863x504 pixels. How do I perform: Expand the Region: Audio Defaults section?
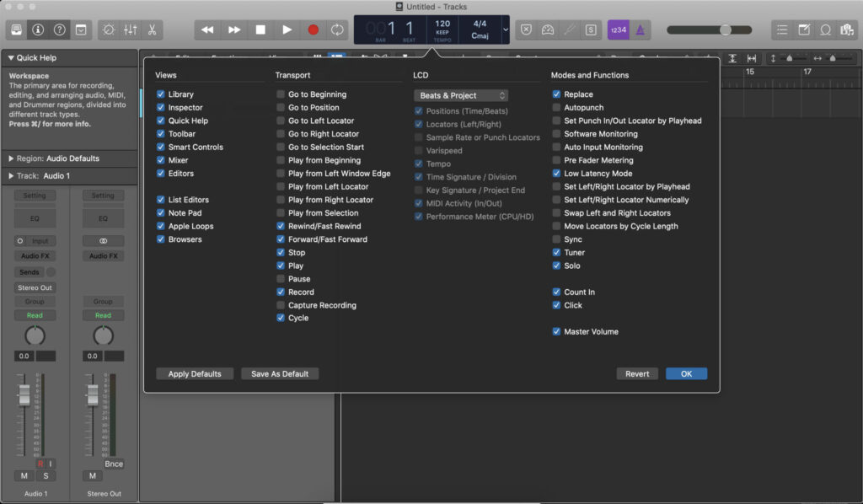(x=11, y=158)
